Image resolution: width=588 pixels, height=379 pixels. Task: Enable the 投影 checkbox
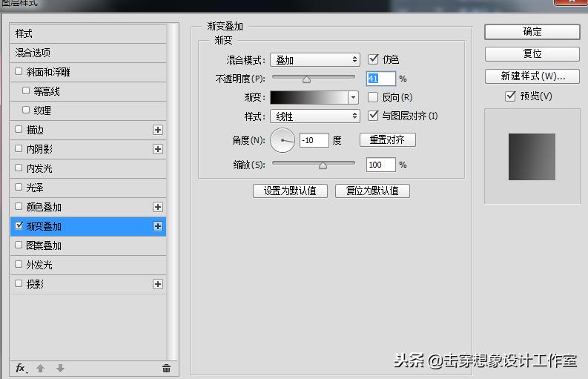click(19, 283)
